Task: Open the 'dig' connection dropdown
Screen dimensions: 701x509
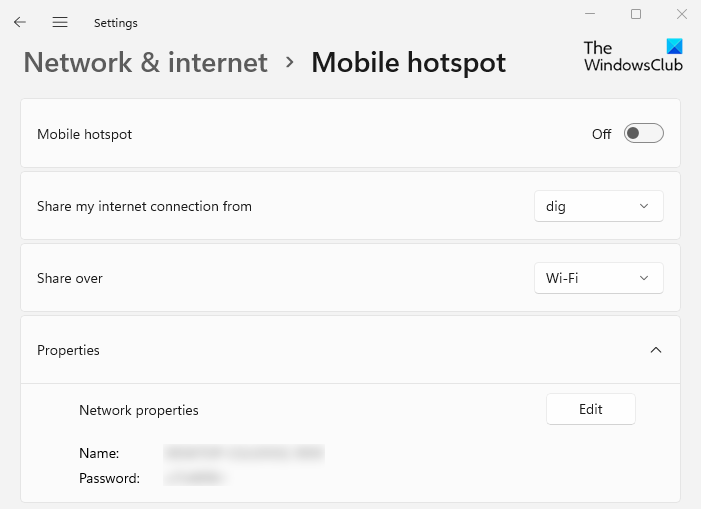Action: pos(598,206)
